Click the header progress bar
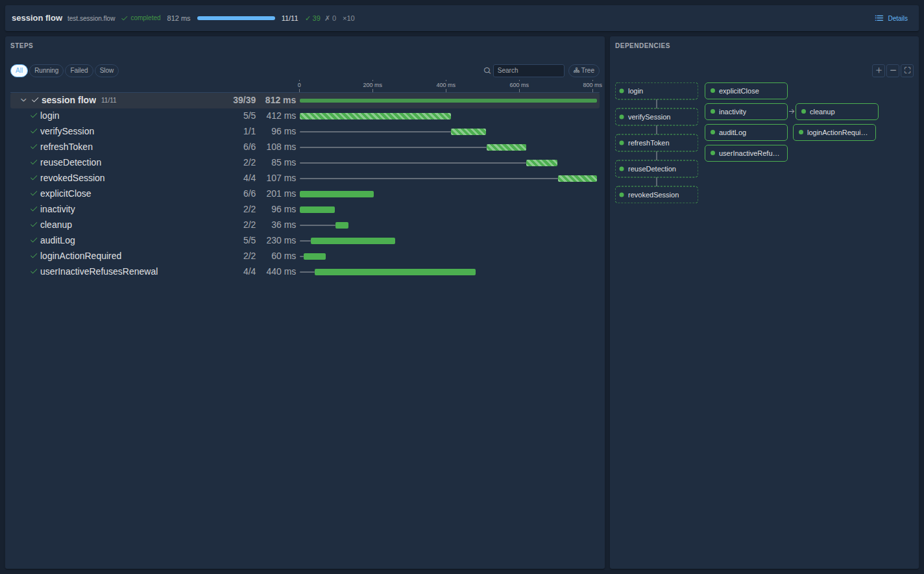 coord(236,18)
